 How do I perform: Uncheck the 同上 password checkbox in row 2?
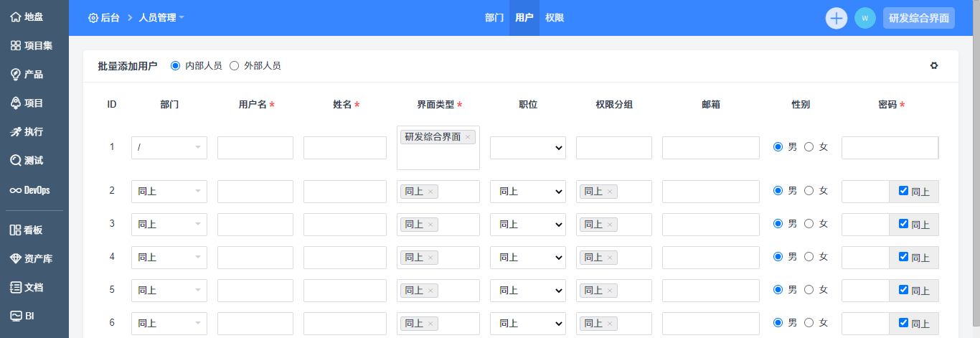(903, 191)
